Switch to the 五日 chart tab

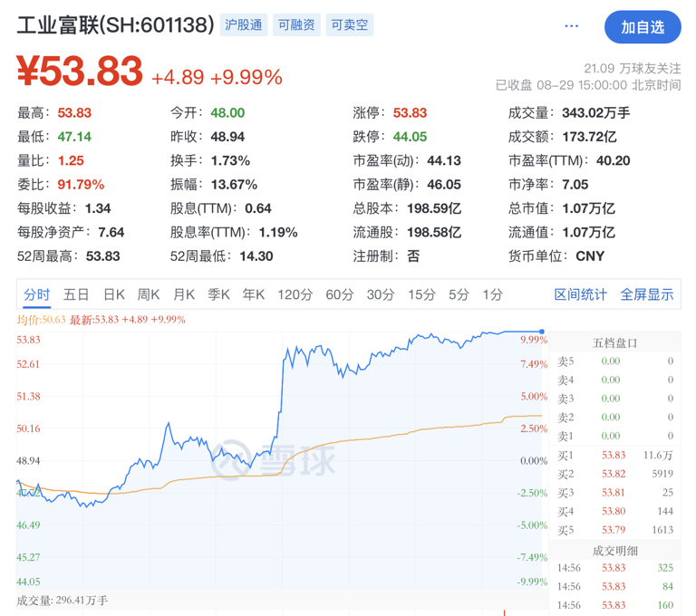point(76,294)
